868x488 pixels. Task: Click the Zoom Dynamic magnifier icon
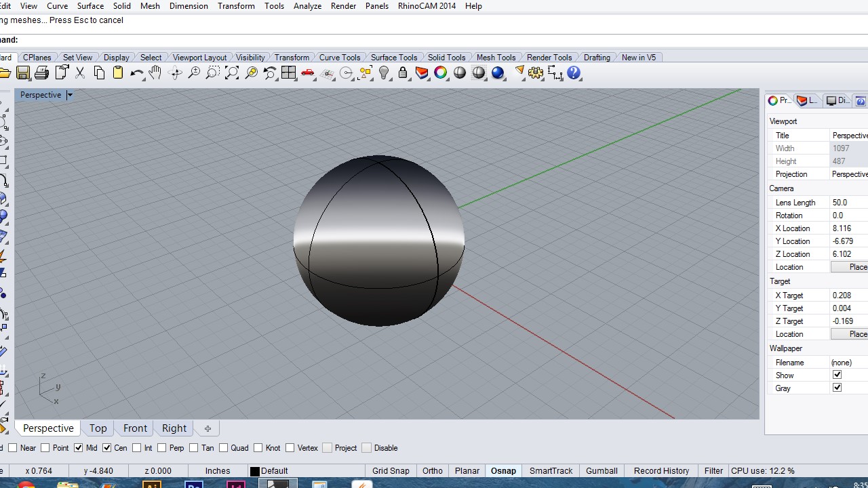(x=194, y=73)
